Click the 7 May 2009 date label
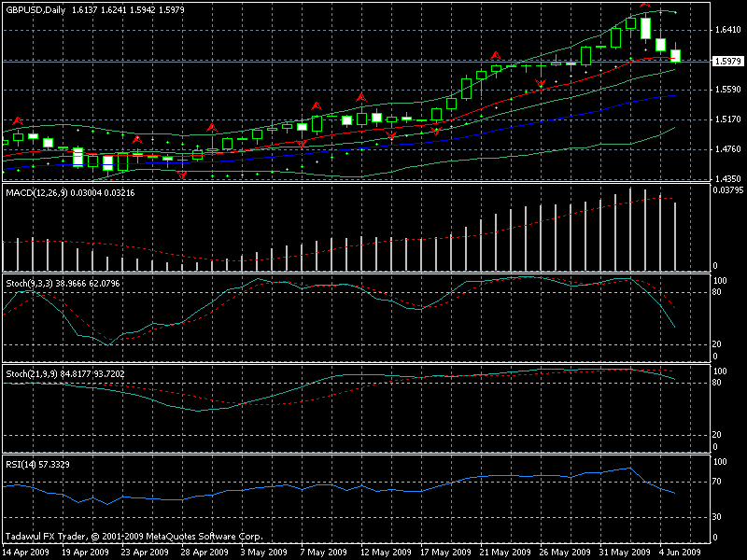The image size is (747, 560). coord(323,553)
